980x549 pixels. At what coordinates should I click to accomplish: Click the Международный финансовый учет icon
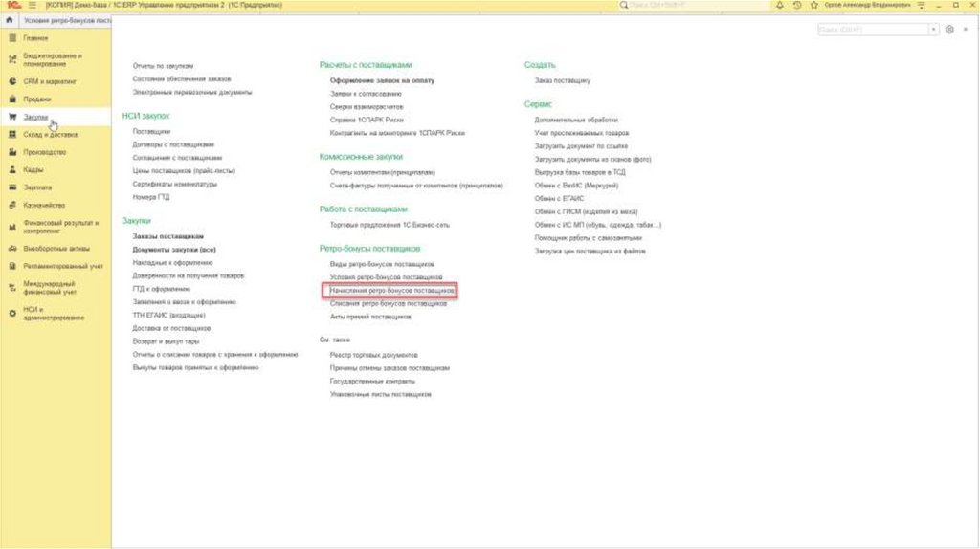tap(12, 287)
